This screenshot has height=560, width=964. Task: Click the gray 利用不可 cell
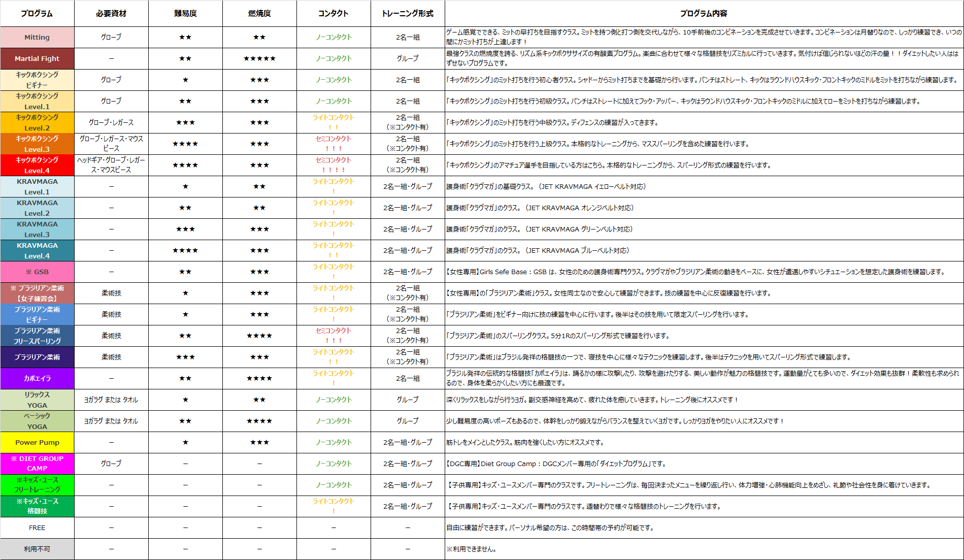point(37,549)
